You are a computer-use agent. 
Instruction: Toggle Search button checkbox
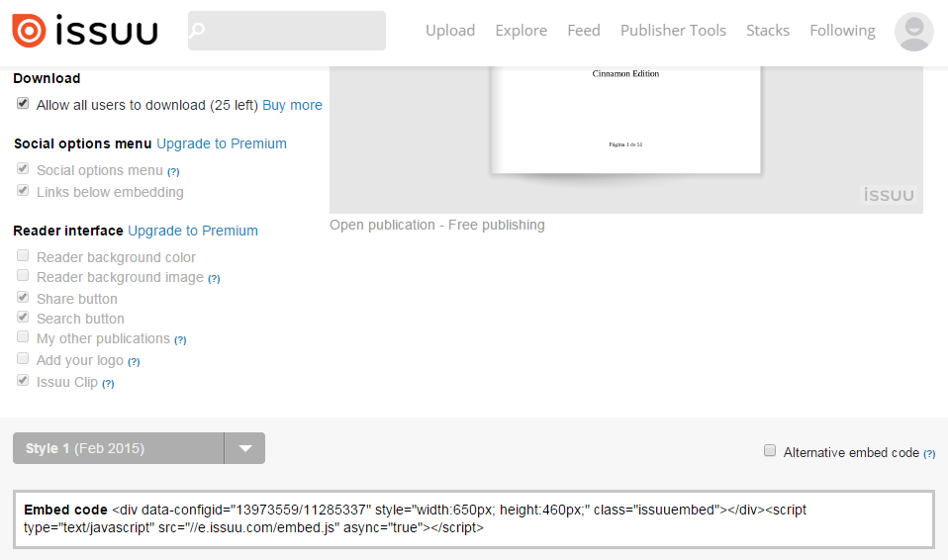[x=23, y=317]
